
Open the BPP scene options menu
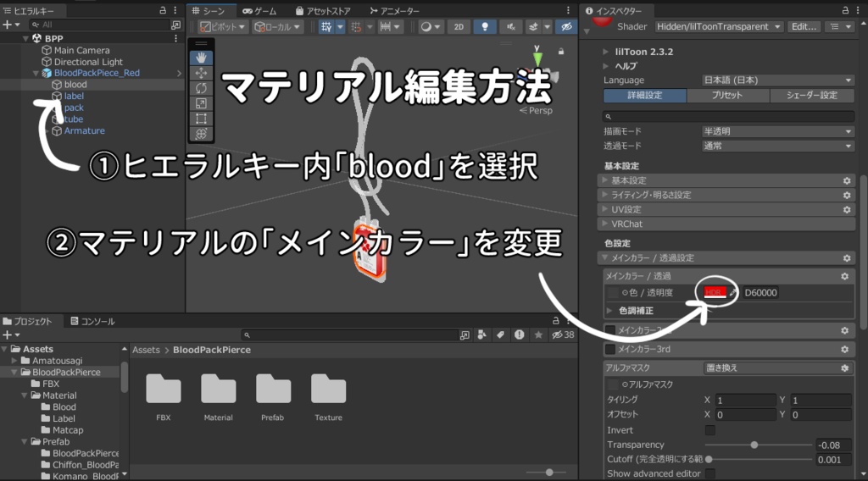[x=176, y=38]
